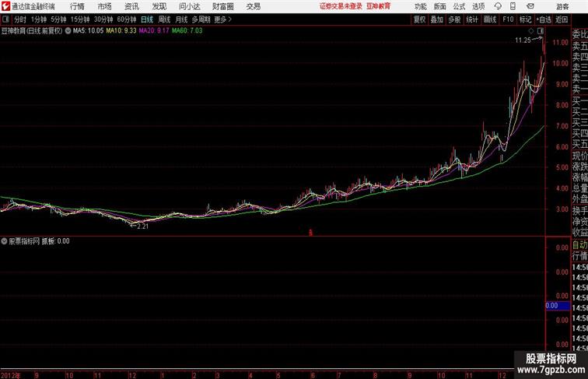Open the 选项 menu
588x379 pixels.
(x=478, y=6)
